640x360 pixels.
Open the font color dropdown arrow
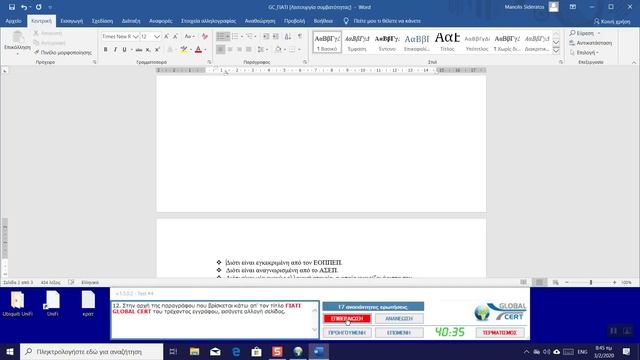pyautogui.click(x=205, y=50)
